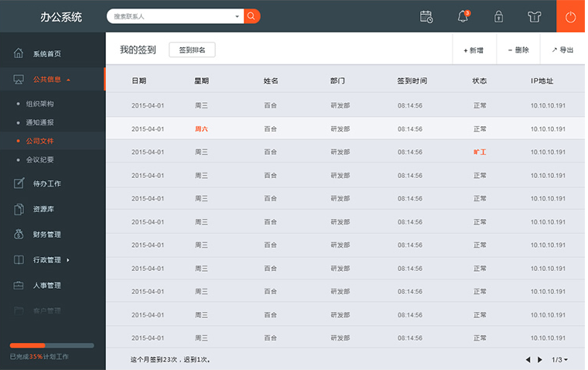Click the book icon beside 行政管理
This screenshot has height=370, width=588.
19,259
